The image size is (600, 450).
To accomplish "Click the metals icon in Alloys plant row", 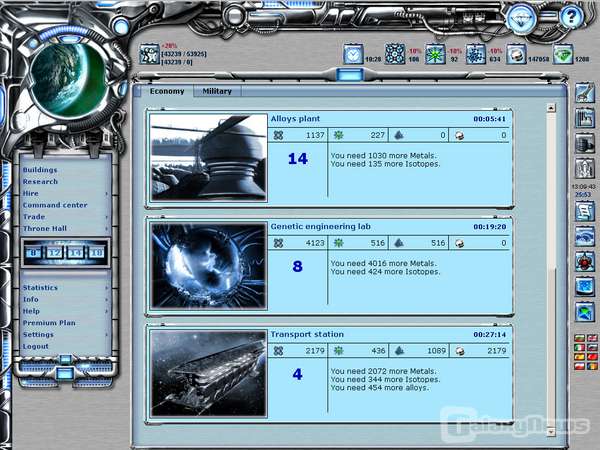I will (x=278, y=135).
